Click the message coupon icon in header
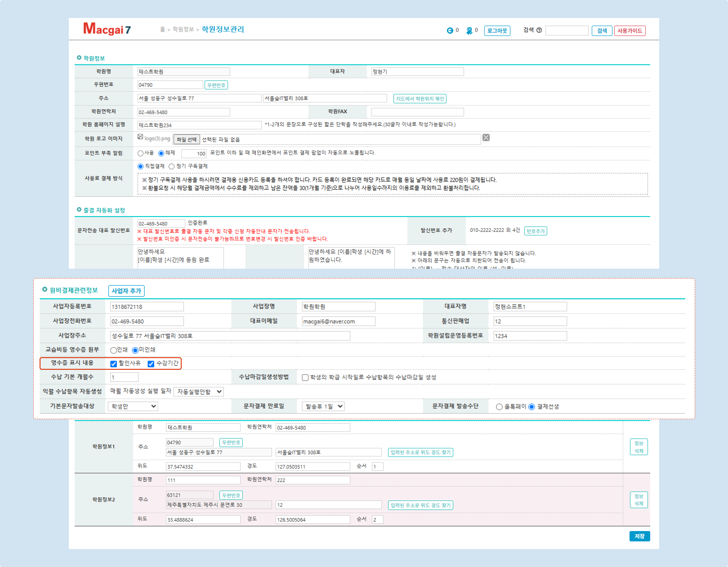 point(469,31)
